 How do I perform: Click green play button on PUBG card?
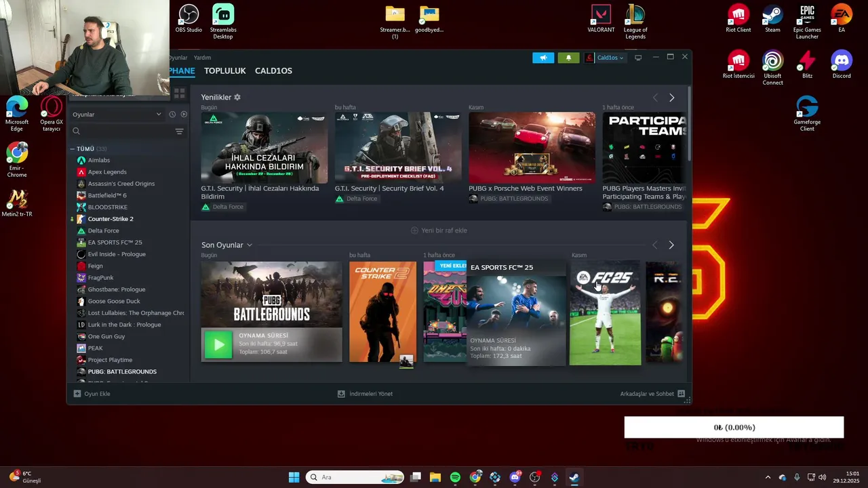point(218,344)
